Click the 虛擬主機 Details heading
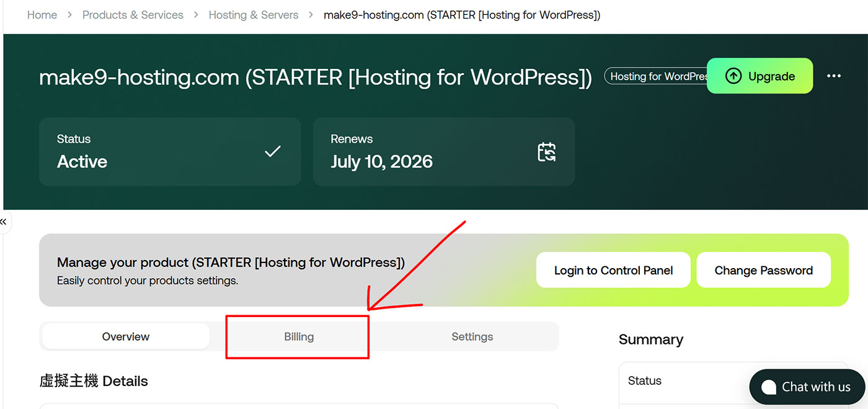 click(x=94, y=381)
